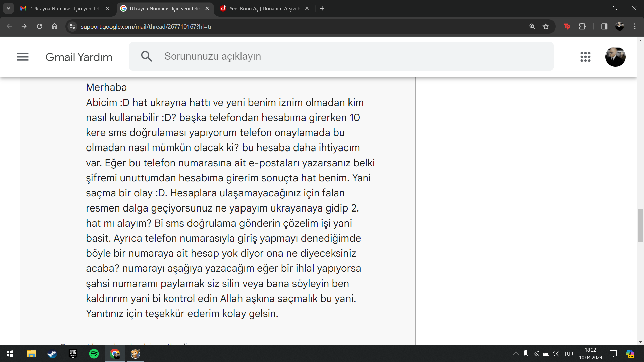Open the Chrome three-dot menu
The image size is (644, 362).
point(635,27)
